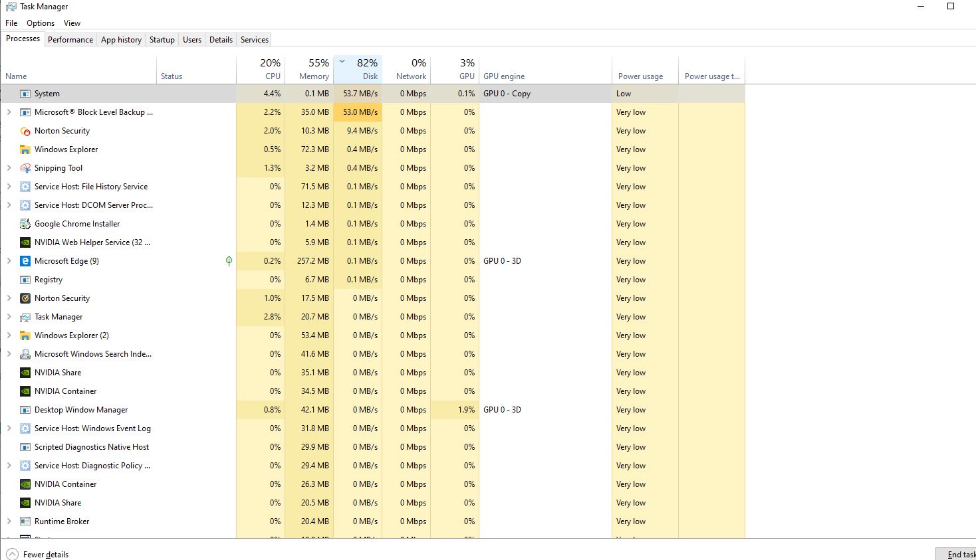Viewport: 976px width, 560px height.
Task: Sort by the GPU engine column header
Action: [545, 70]
